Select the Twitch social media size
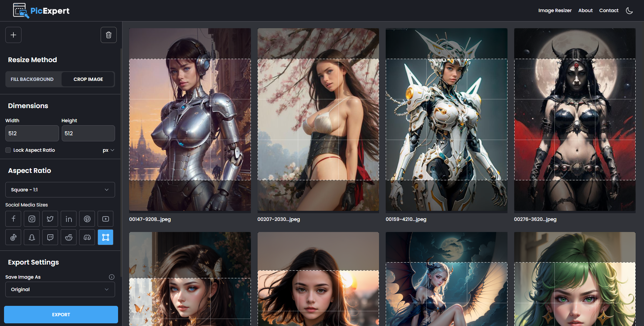 [50, 237]
